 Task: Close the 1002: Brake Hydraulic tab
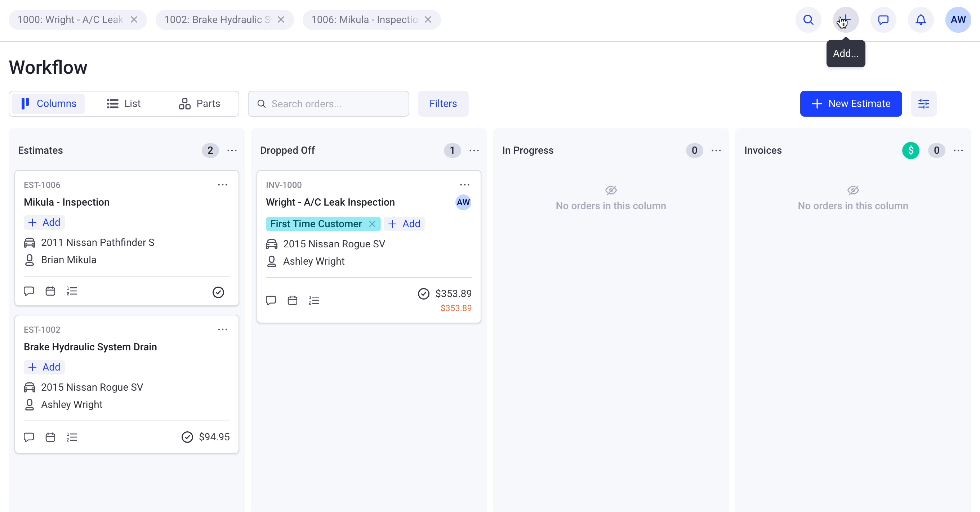click(x=281, y=20)
